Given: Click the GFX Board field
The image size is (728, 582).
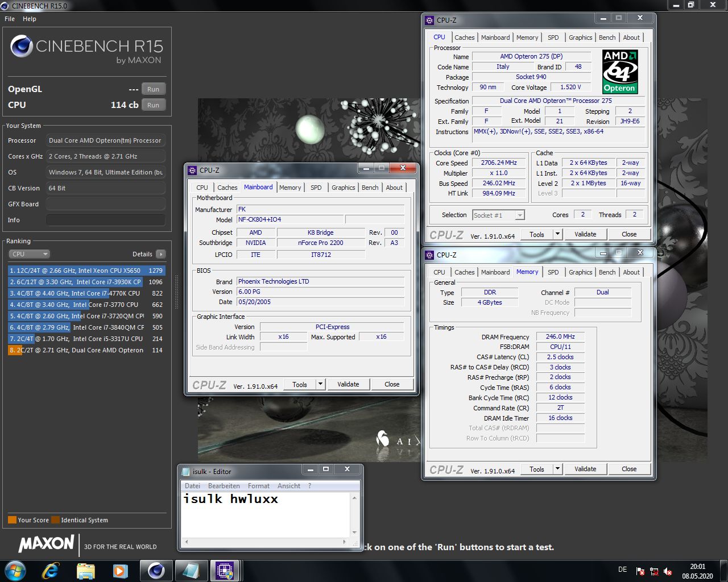Looking at the screenshot, I should pyautogui.click(x=106, y=204).
